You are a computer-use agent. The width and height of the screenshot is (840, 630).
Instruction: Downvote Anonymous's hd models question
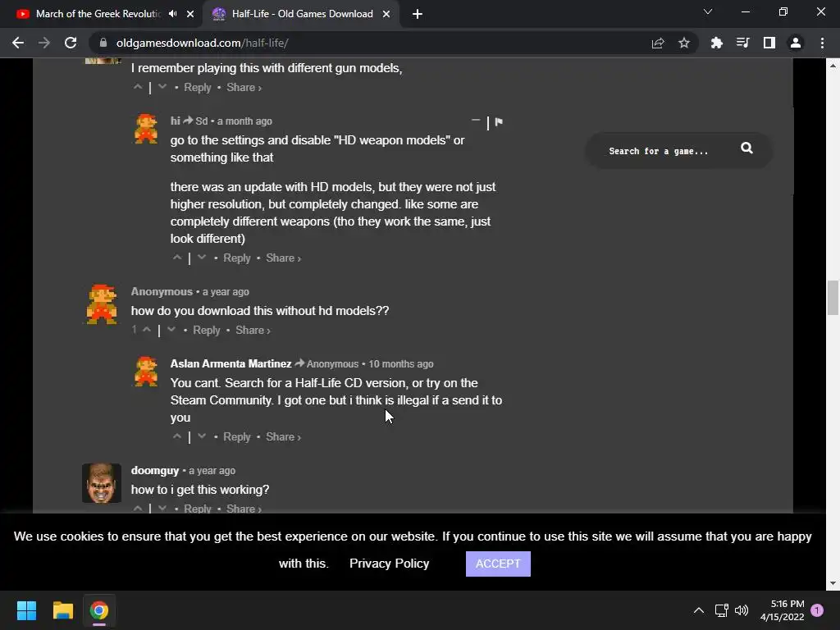point(171,330)
